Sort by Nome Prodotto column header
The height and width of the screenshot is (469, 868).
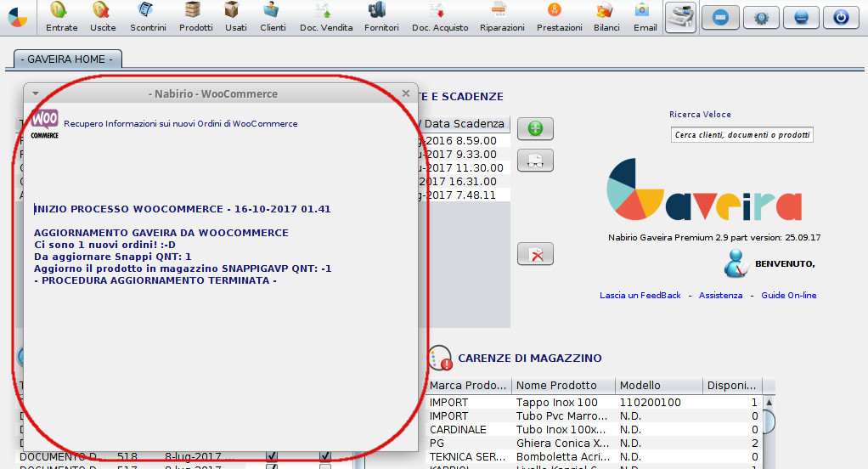tap(564, 386)
